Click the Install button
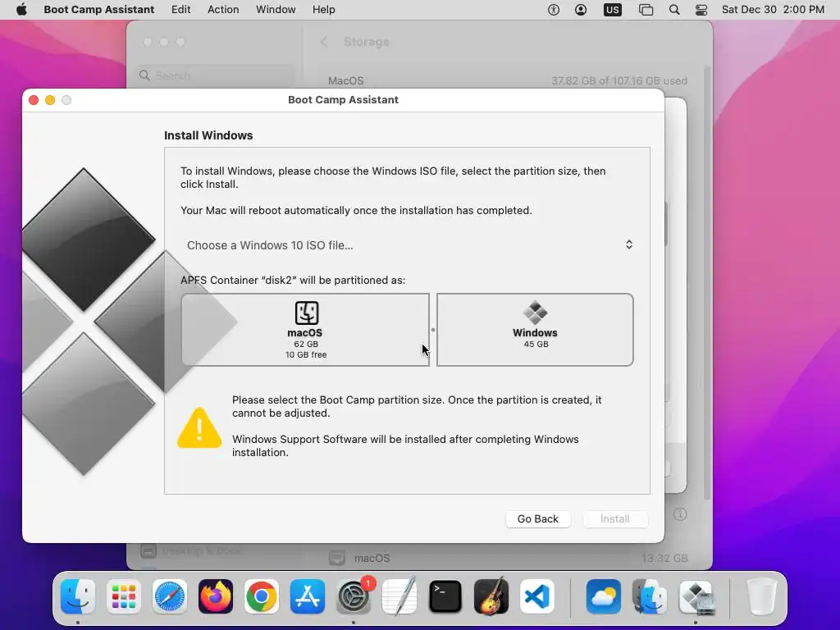Viewport: 840px width, 630px height. pyautogui.click(x=614, y=518)
